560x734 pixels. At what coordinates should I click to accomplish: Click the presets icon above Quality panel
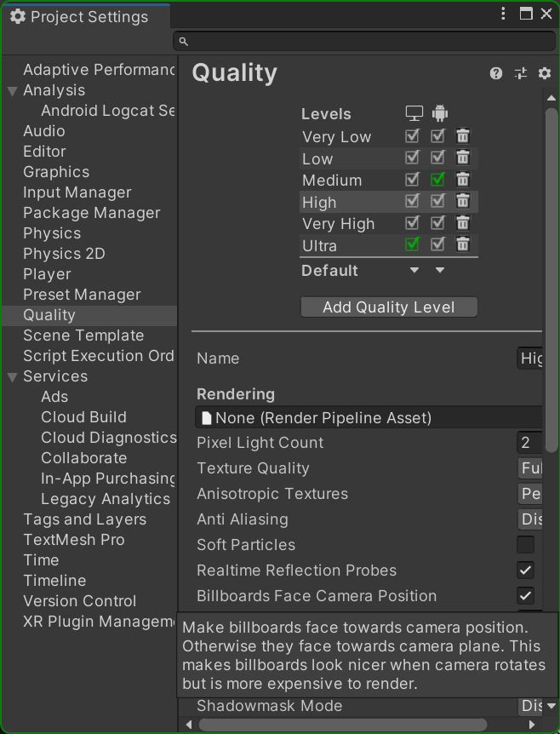(520, 73)
